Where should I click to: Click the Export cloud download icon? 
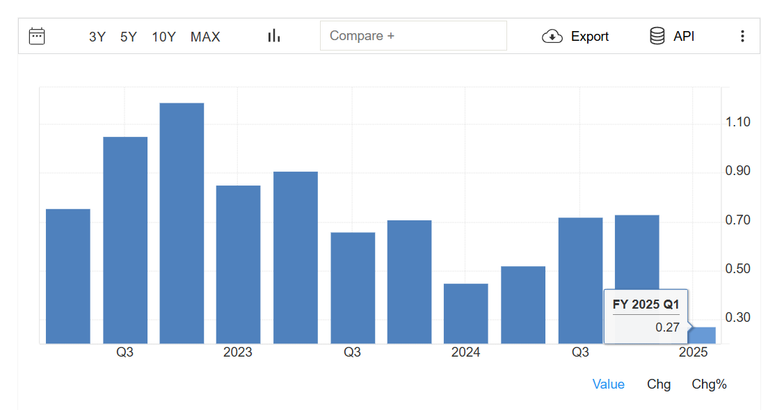[x=552, y=36]
